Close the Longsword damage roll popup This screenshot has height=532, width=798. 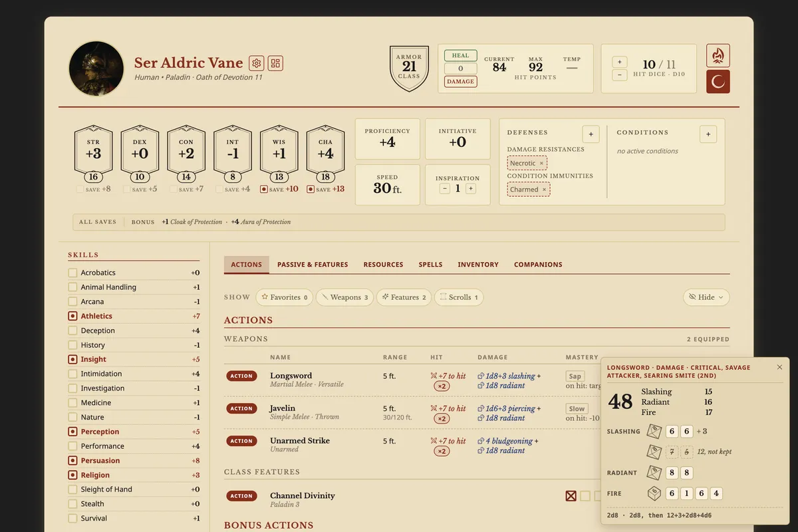point(780,367)
